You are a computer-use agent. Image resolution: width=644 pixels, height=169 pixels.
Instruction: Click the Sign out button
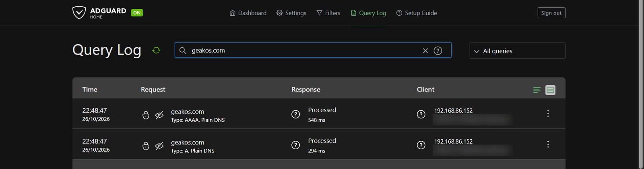point(551,13)
